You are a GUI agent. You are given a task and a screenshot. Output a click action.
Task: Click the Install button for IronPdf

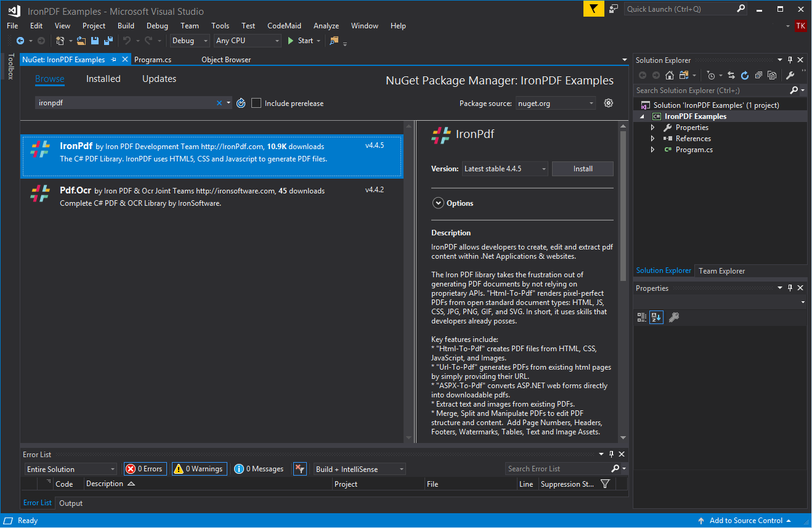coord(582,168)
